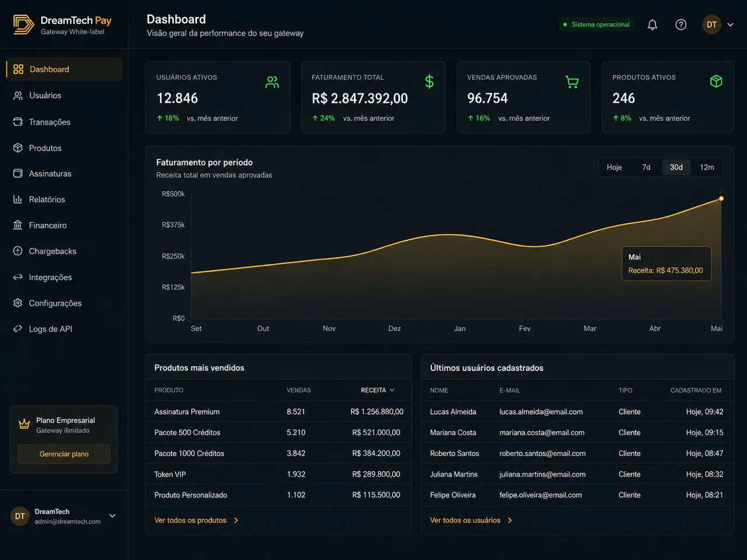Click the Usuários people icon in sidebar
The width and height of the screenshot is (747, 560).
[18, 95]
